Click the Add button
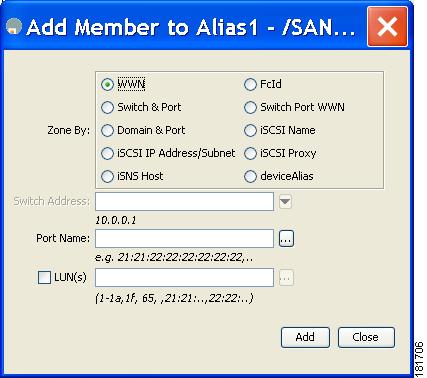Screen dimensions: 427x378 click(305, 337)
